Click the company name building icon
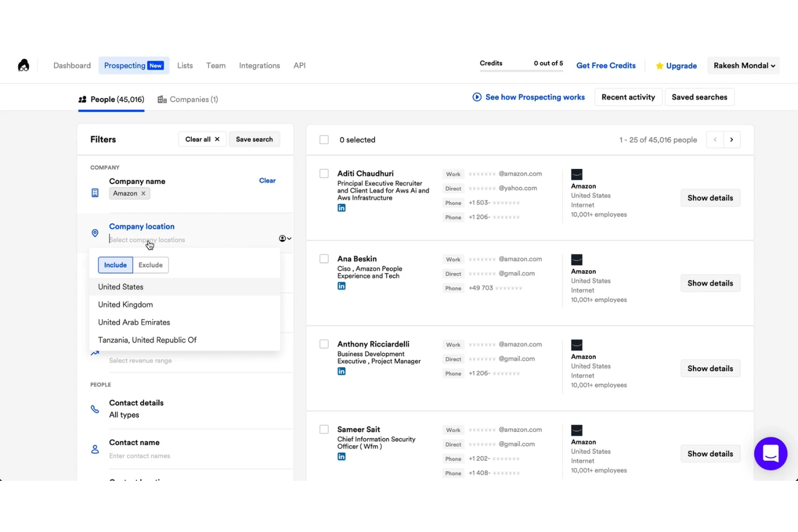This screenshot has width=798, height=532. point(95,193)
